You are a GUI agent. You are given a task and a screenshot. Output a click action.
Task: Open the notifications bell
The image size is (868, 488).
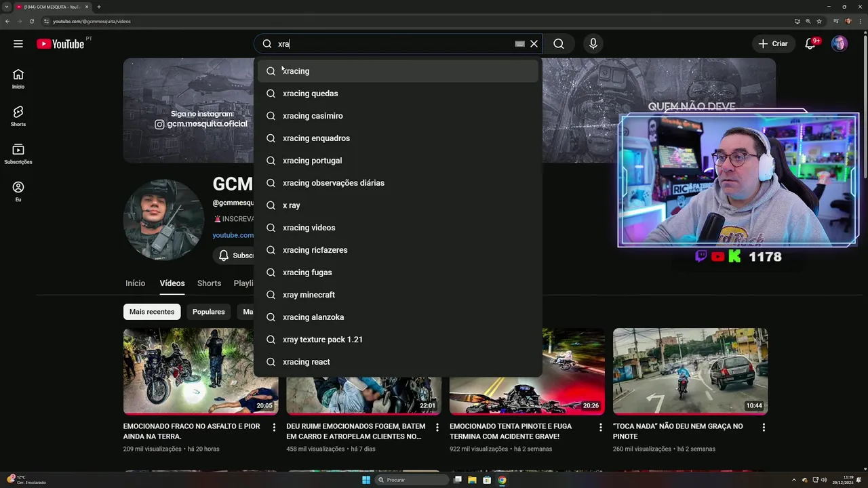(810, 44)
